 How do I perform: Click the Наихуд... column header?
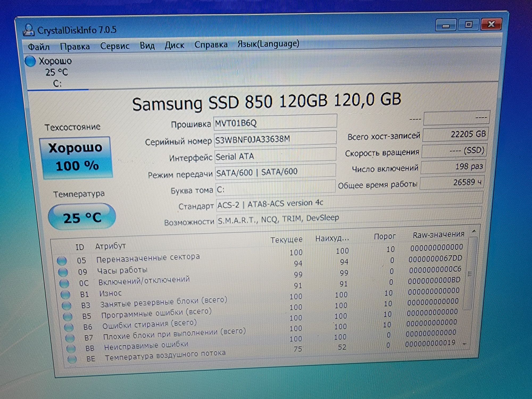(x=332, y=238)
